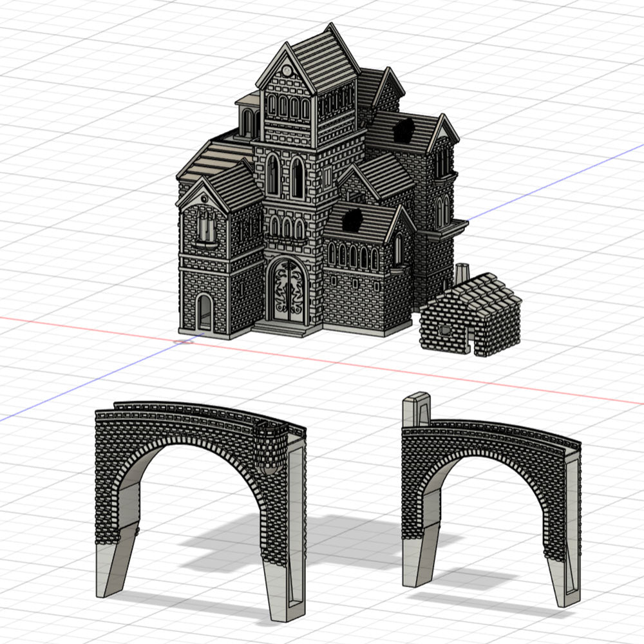Select the chimney on the small hut

(x=462, y=273)
